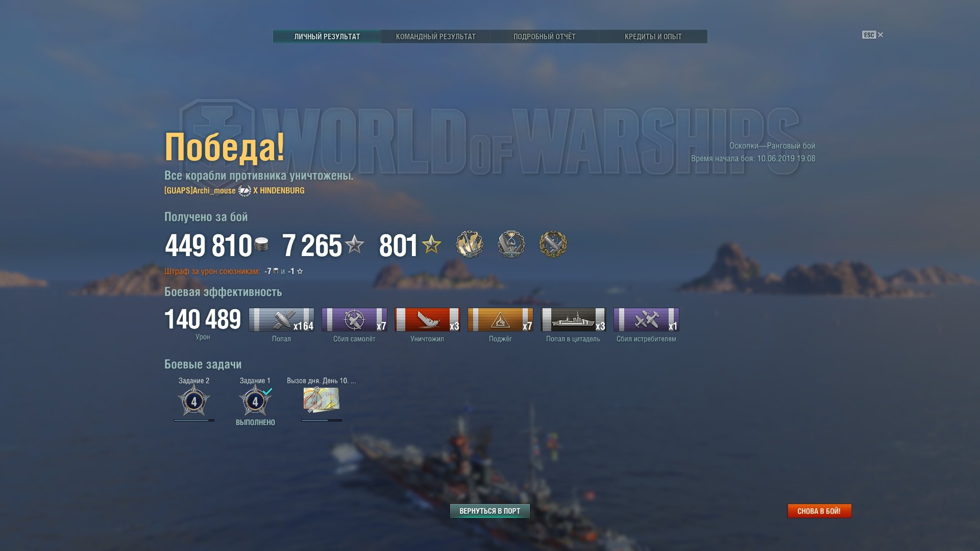The height and width of the screenshot is (551, 980).
Task: Open the 'Подробный отчёт' tab
Action: coord(544,37)
